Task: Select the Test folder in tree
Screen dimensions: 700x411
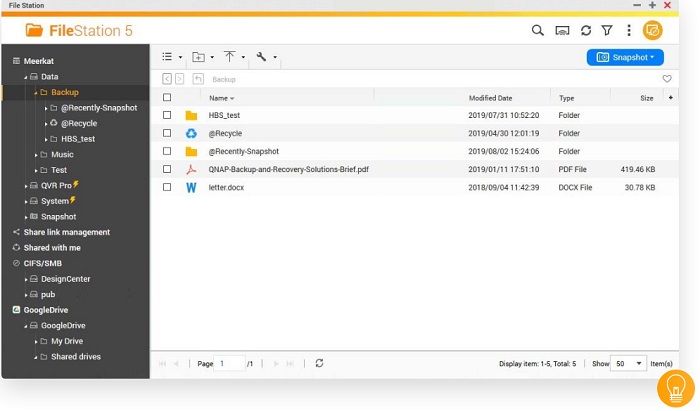Action: pyautogui.click(x=59, y=170)
